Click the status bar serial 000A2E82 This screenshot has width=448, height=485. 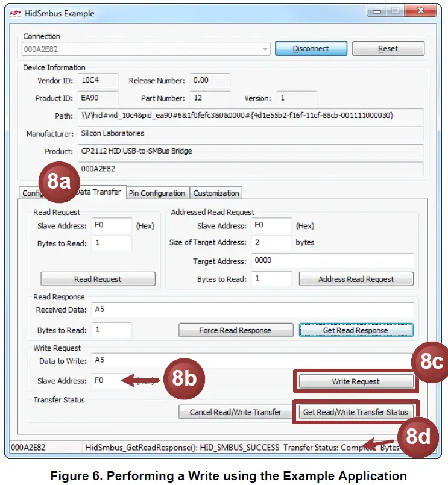click(x=28, y=448)
